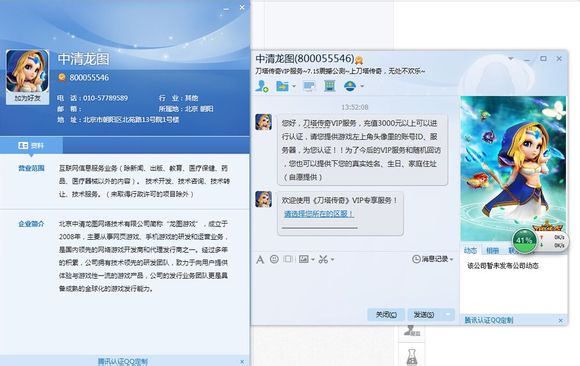The height and width of the screenshot is (366, 580).
Task: Click the 中清龙图 name in profile header
Action: point(84,59)
